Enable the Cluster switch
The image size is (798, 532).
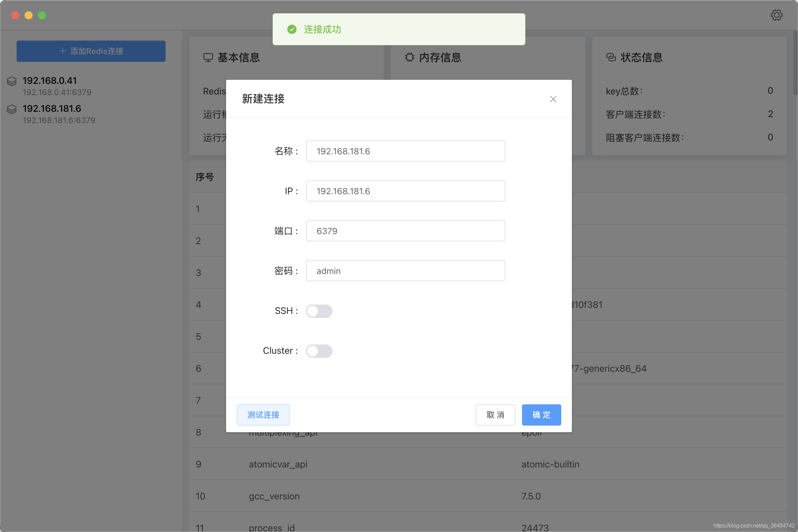tap(319, 351)
